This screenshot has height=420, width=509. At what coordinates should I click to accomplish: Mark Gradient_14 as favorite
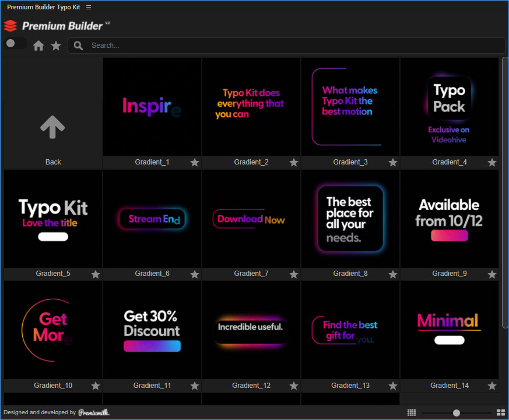[x=492, y=386]
